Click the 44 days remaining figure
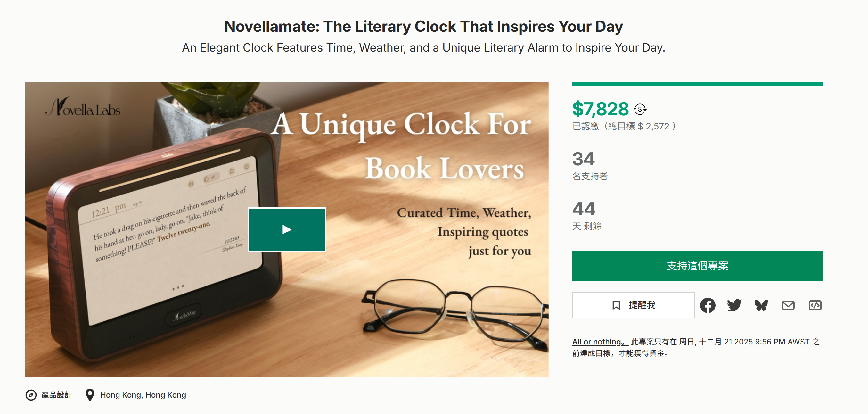The height and width of the screenshot is (414, 868). pyautogui.click(x=584, y=209)
